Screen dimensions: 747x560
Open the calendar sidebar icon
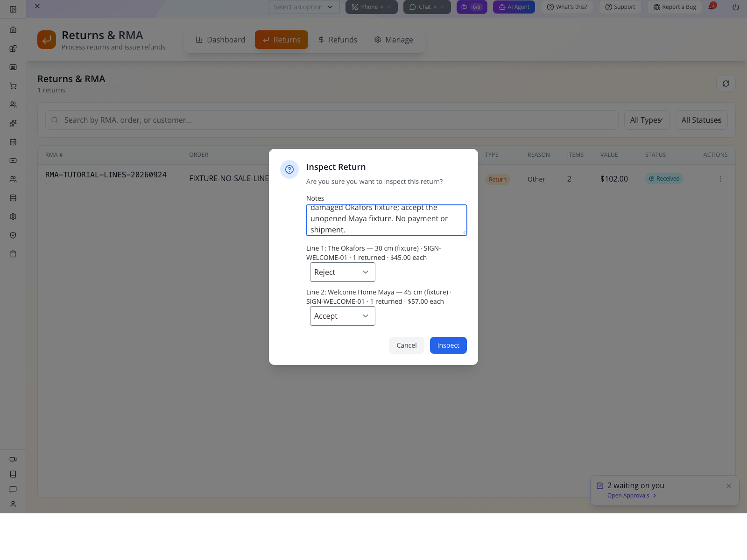pyautogui.click(x=13, y=142)
